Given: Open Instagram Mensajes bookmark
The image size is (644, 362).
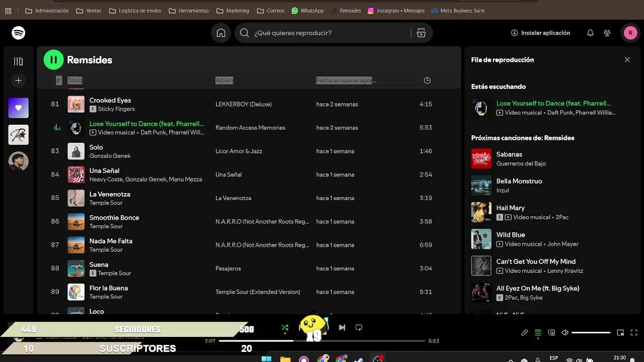Looking at the screenshot, I should coord(396,11).
